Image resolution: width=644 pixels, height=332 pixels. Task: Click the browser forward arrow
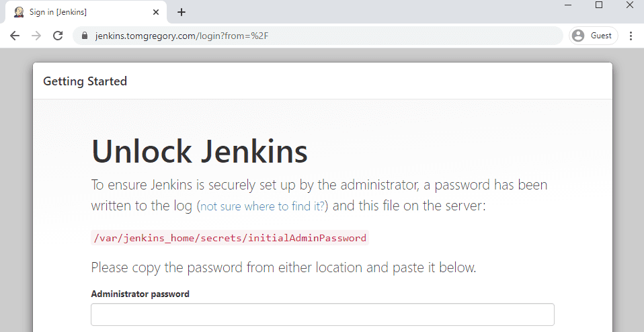(x=36, y=36)
